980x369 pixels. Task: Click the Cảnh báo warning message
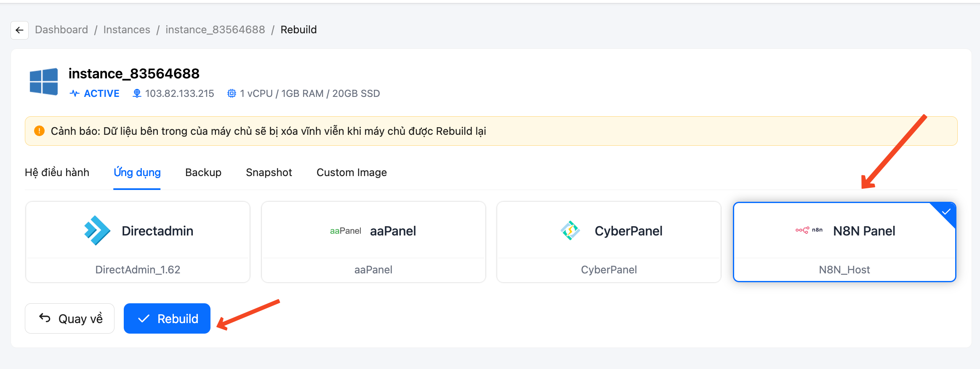pyautogui.click(x=269, y=131)
